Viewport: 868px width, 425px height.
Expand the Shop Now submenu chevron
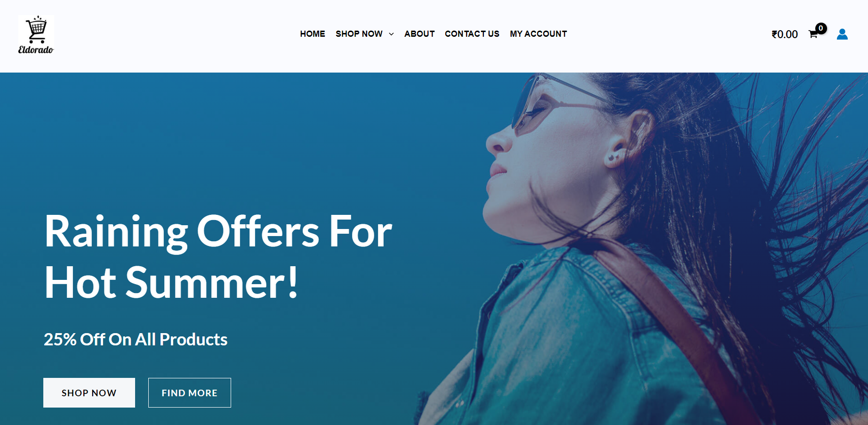click(x=391, y=34)
